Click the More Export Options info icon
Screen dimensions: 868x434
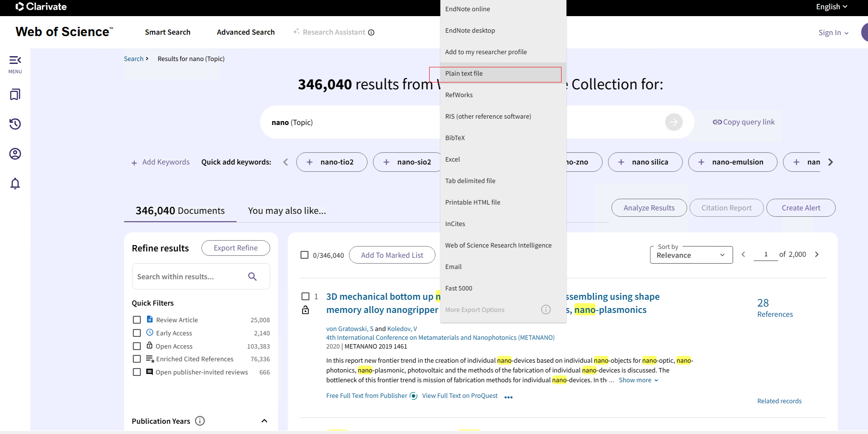546,310
